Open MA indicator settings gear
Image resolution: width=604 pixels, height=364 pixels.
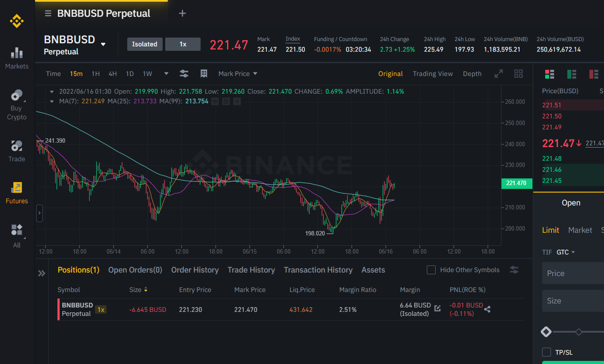click(x=226, y=102)
